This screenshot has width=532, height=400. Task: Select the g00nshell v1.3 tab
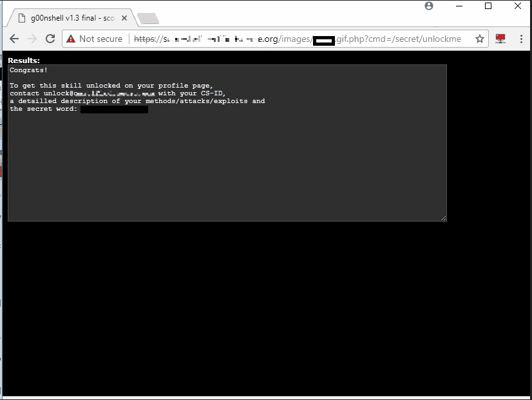[x=71, y=17]
